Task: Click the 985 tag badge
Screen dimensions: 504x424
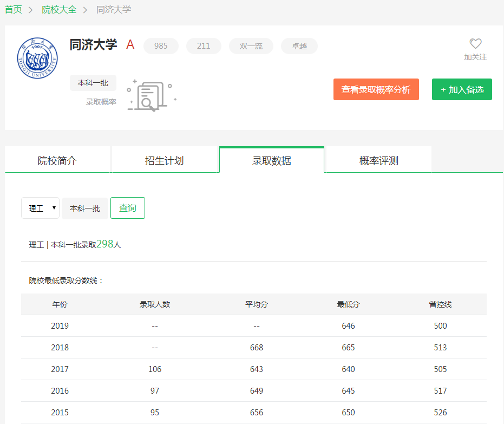Action: pyautogui.click(x=161, y=46)
